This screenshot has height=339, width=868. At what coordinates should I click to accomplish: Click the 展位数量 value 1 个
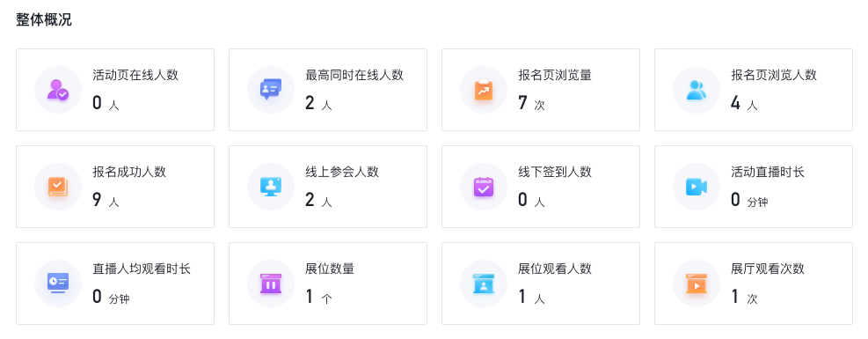coord(319,297)
